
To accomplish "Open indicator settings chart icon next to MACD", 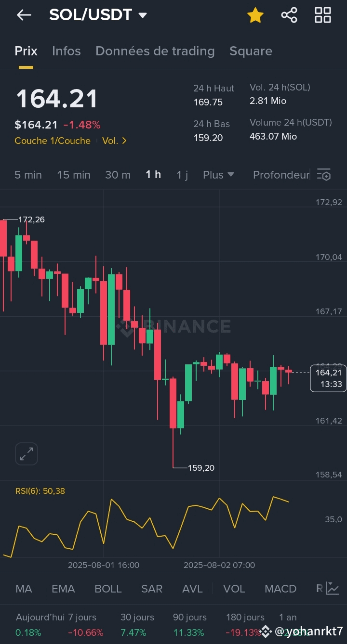I will coord(333,588).
